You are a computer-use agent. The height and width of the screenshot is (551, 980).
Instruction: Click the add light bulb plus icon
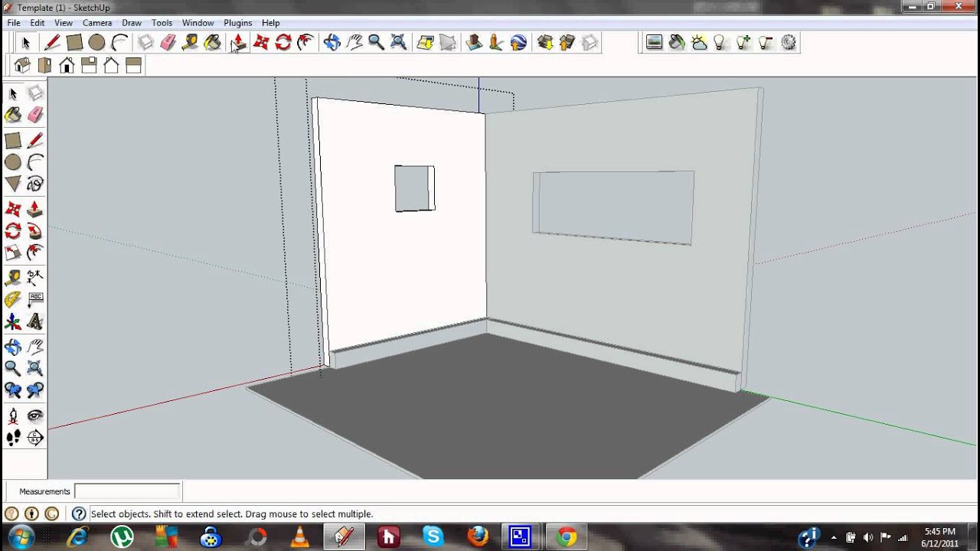[x=743, y=43]
